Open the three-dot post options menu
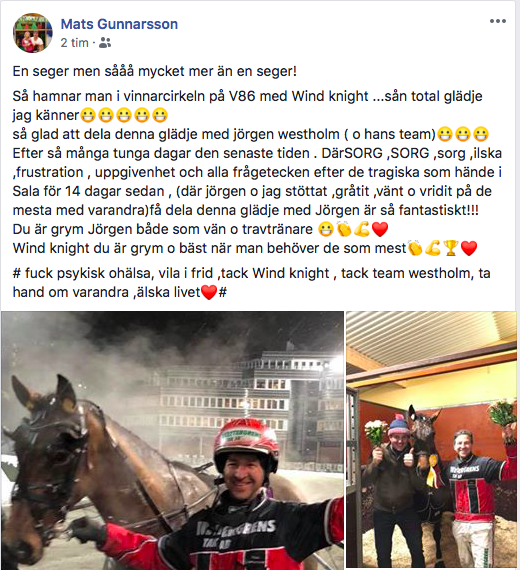This screenshot has height=570, width=520. (497, 21)
